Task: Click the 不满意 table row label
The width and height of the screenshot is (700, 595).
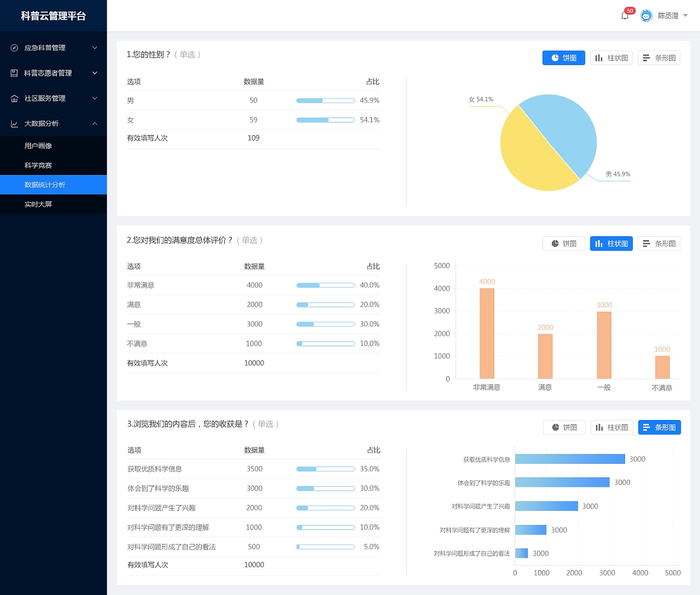Action: [x=137, y=343]
